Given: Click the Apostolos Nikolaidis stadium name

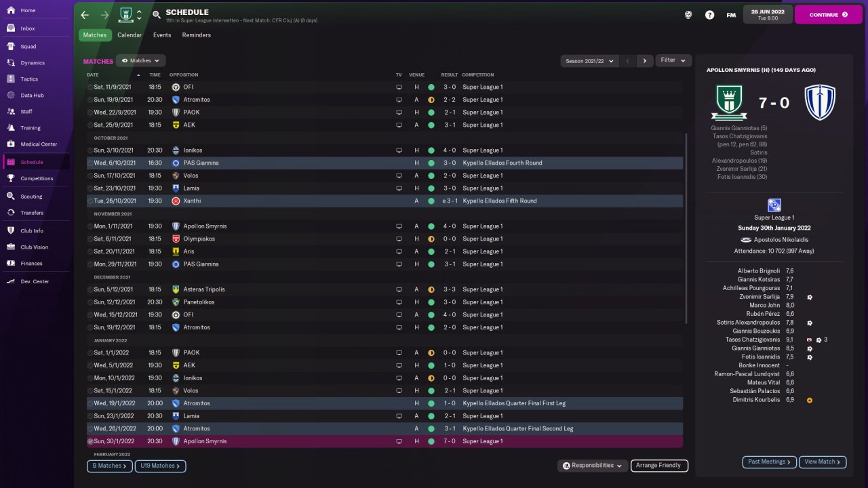Looking at the screenshot, I should 780,240.
